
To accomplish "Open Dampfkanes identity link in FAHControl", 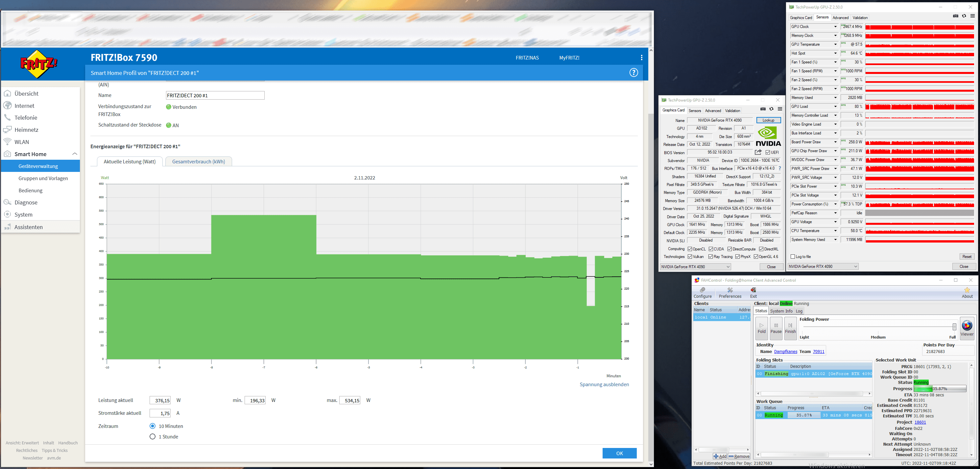I will pos(785,351).
